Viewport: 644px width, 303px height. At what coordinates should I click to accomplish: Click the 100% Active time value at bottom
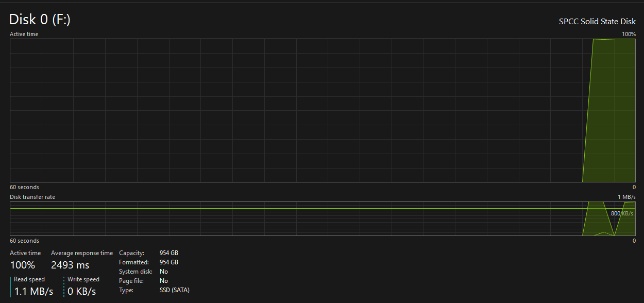23,265
